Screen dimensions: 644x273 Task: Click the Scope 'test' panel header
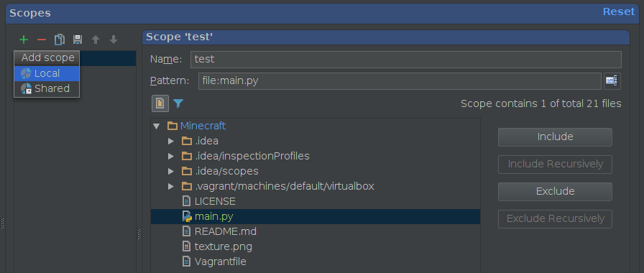386,37
